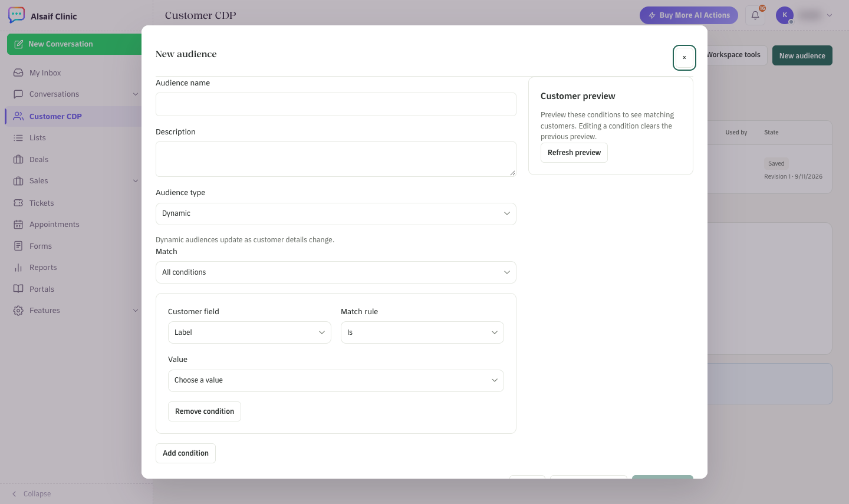Screen dimensions: 849x504
Task: Open the Audience type dropdown
Action: pyautogui.click(x=336, y=214)
